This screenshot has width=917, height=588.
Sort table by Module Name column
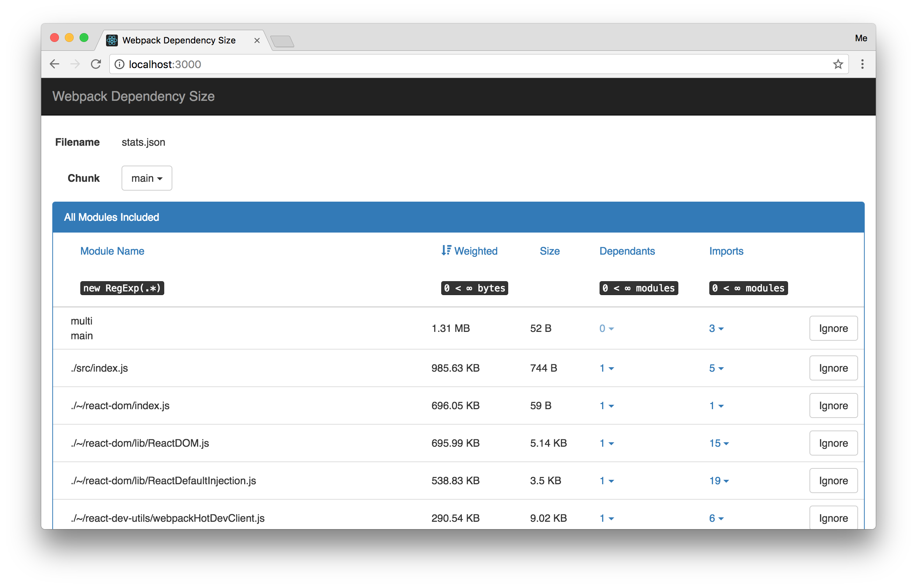click(x=112, y=251)
